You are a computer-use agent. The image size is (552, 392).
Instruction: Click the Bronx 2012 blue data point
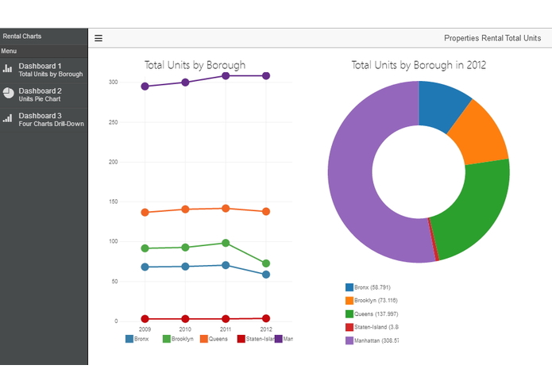[266, 275]
